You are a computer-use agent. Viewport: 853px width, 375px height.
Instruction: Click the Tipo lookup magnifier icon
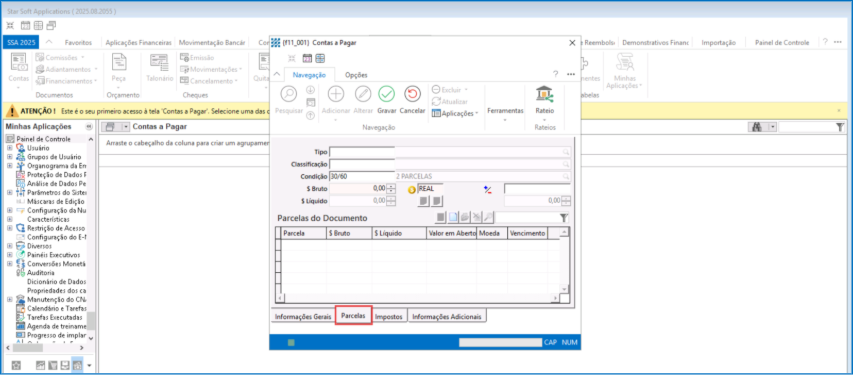pos(566,152)
